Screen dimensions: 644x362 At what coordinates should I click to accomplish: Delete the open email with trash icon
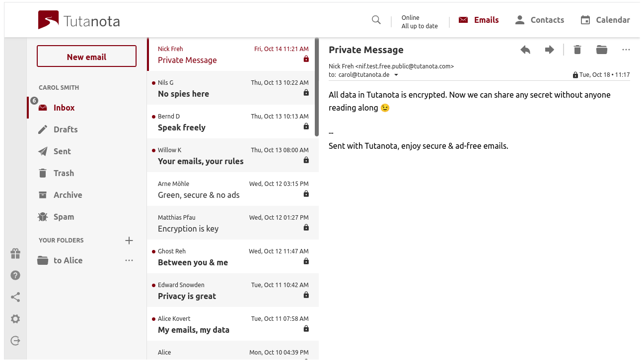(577, 50)
